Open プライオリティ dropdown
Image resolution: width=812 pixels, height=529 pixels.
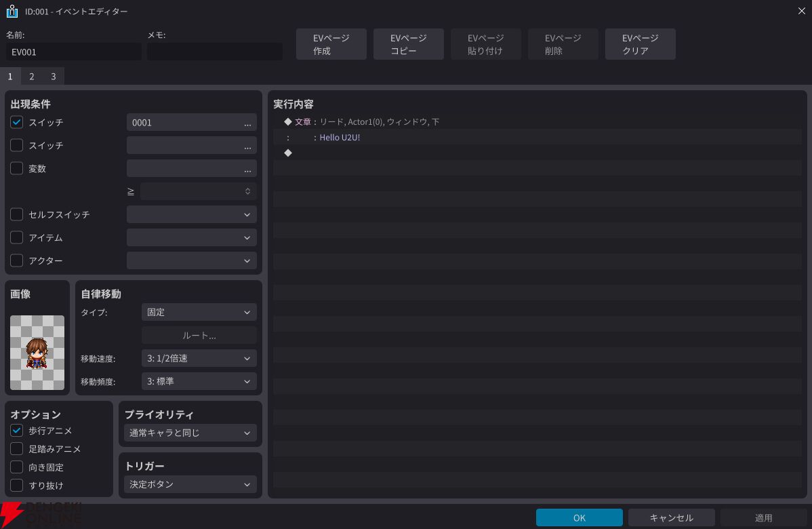coord(190,433)
